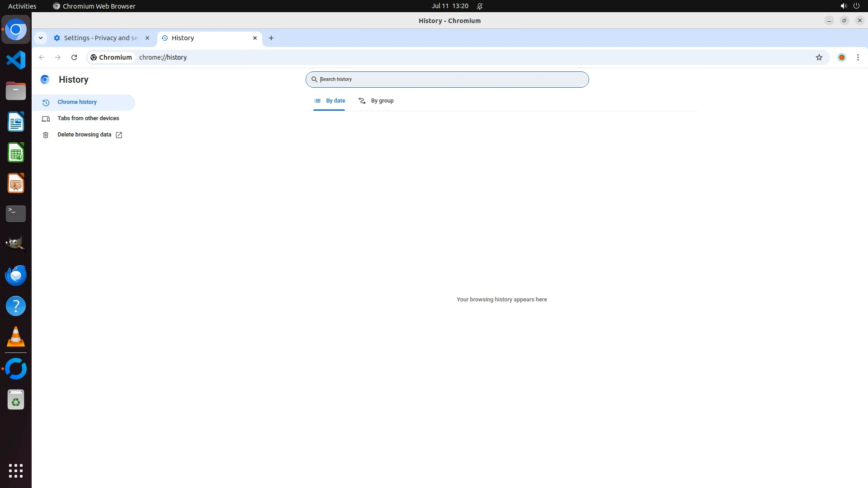Click Delete browsing data link
The image size is (868, 488).
[x=85, y=135]
